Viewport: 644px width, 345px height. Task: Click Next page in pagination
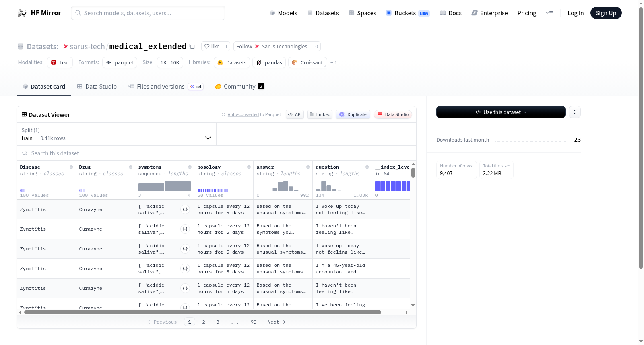pyautogui.click(x=277, y=322)
